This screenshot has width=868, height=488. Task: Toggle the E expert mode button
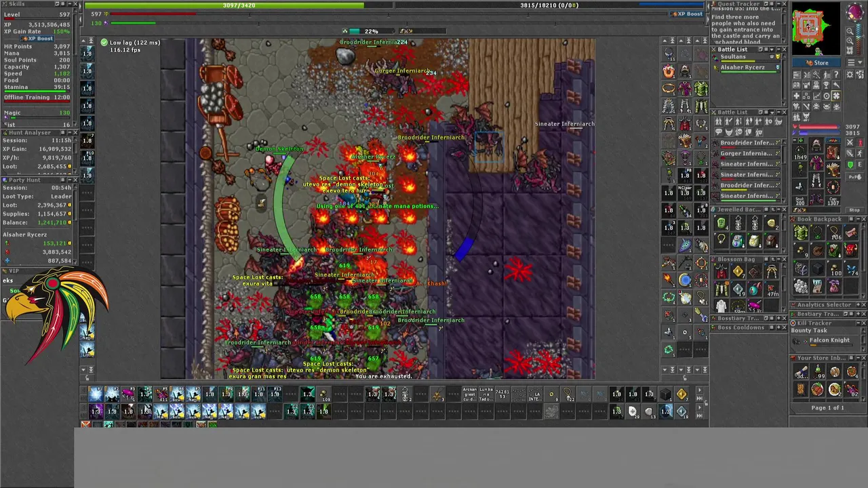point(860,164)
